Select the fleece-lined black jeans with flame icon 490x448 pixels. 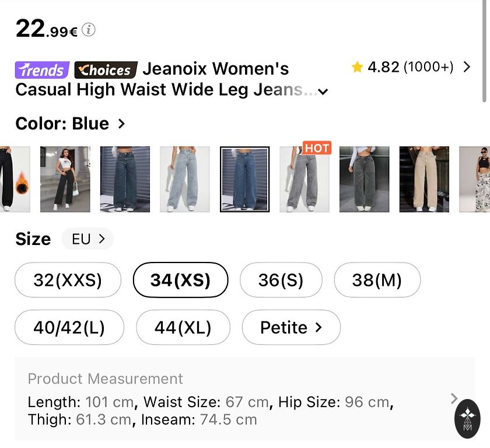14,179
